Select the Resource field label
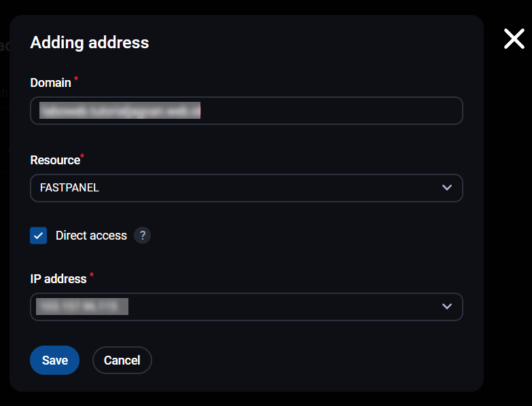The width and height of the screenshot is (532, 406). coord(55,160)
